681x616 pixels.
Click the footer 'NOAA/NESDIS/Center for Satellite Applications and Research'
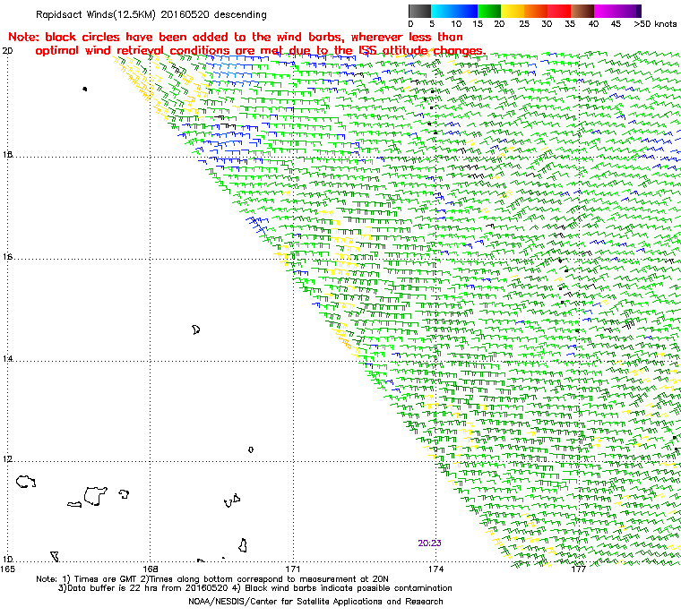click(x=315, y=602)
